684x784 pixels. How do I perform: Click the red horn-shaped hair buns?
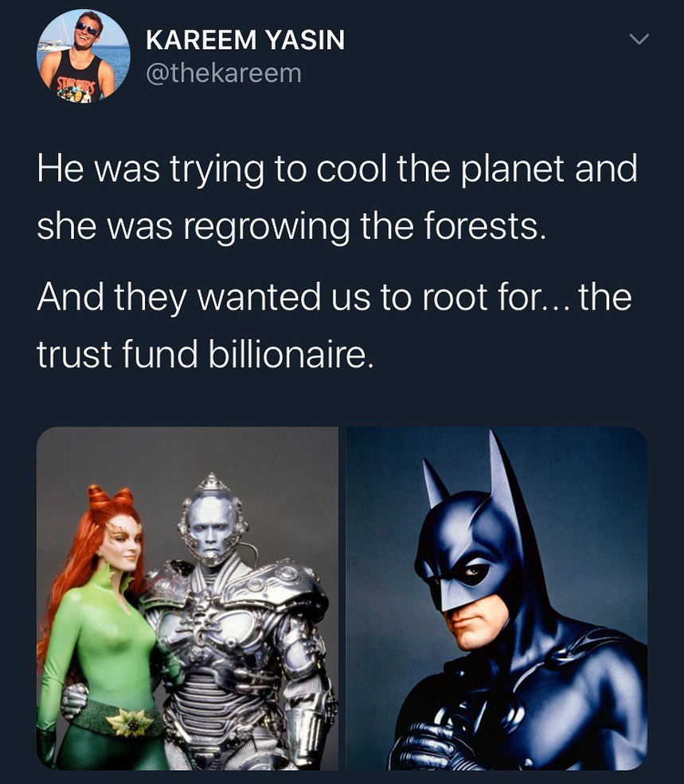point(110,497)
